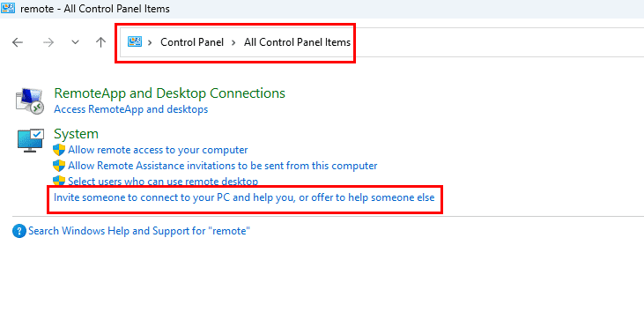Open Access RemoteApp and desktops link
The width and height of the screenshot is (644, 327).
130,109
